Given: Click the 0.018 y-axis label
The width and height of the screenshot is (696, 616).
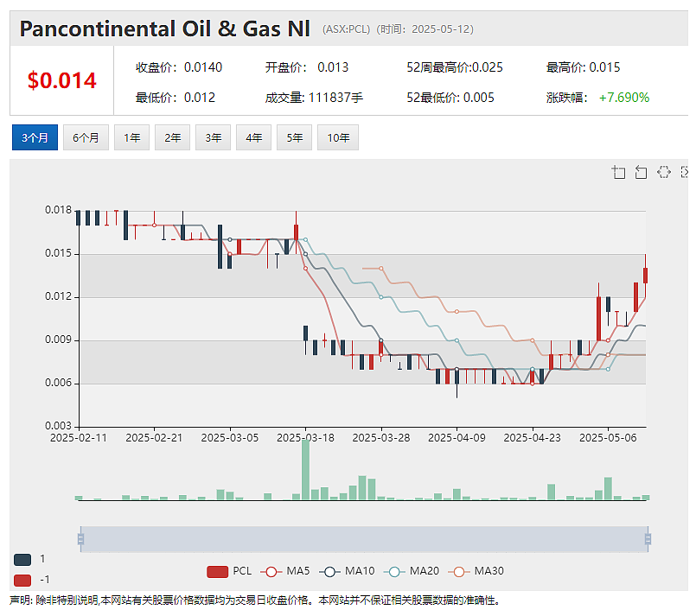Looking at the screenshot, I should point(58,210).
